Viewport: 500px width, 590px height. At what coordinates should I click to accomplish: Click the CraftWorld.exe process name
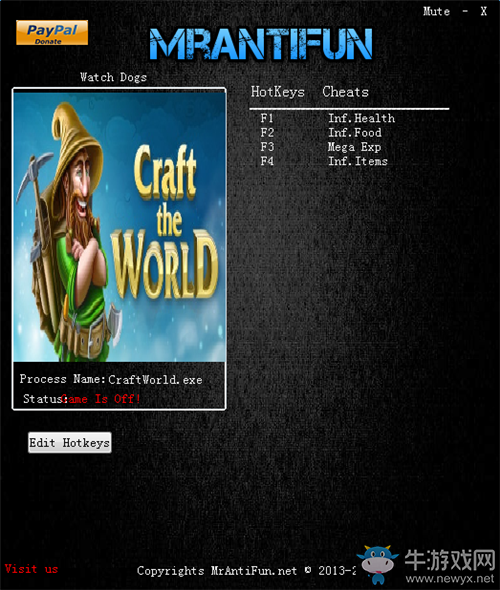pos(155,380)
